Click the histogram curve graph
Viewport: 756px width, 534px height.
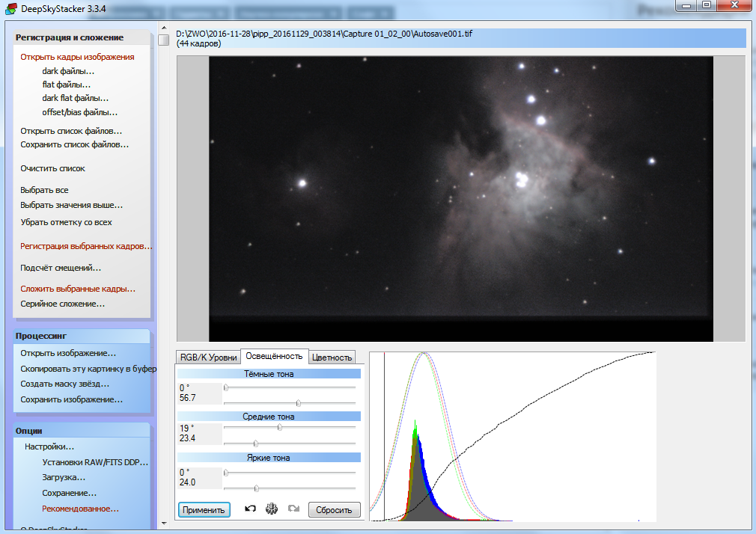(x=513, y=437)
